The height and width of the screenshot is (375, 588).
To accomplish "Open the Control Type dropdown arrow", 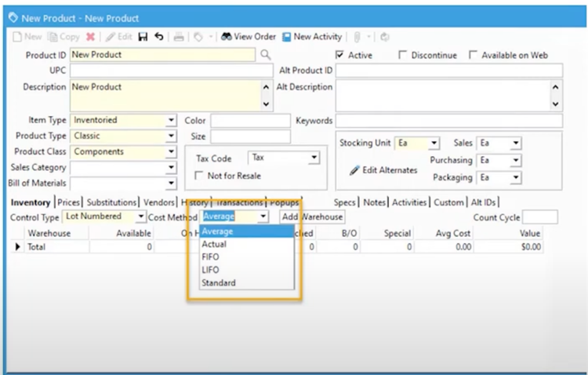I will click(x=140, y=216).
